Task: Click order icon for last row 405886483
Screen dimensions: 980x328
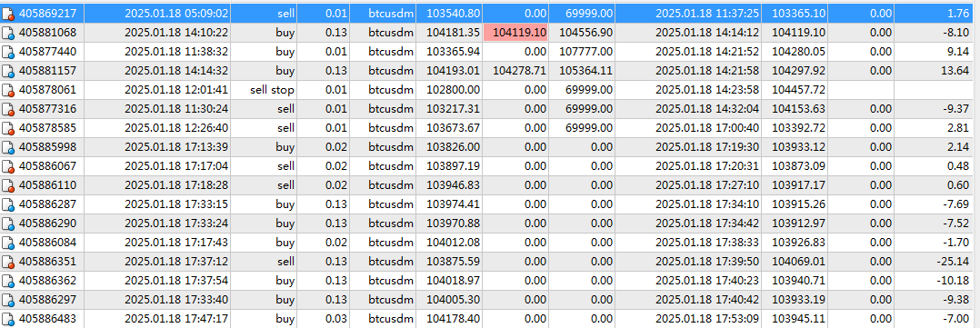Action: 8,319
